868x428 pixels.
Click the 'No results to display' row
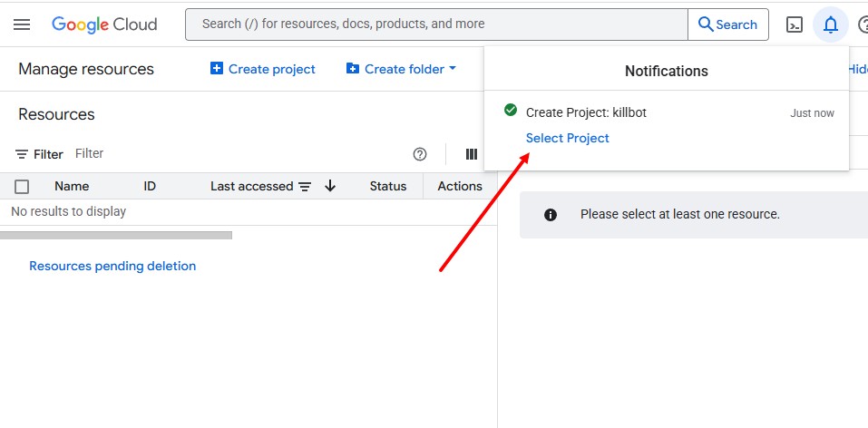click(x=249, y=212)
